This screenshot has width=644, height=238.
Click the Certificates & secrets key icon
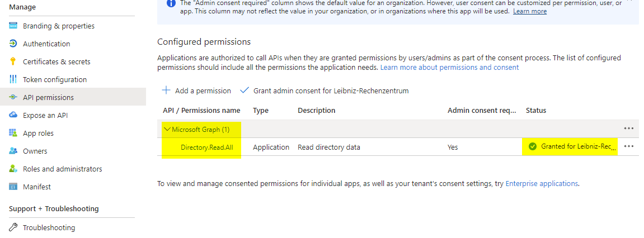pos(13,62)
